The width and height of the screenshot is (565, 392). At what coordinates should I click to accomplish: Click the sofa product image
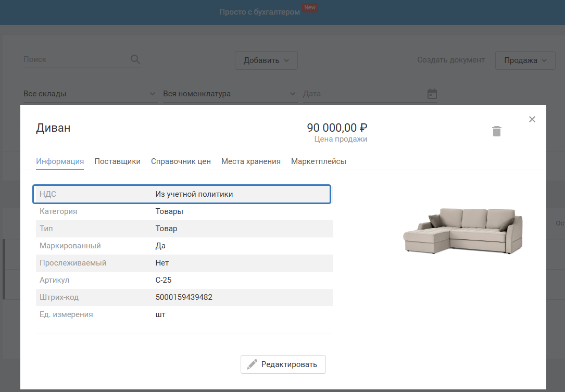[462, 230]
